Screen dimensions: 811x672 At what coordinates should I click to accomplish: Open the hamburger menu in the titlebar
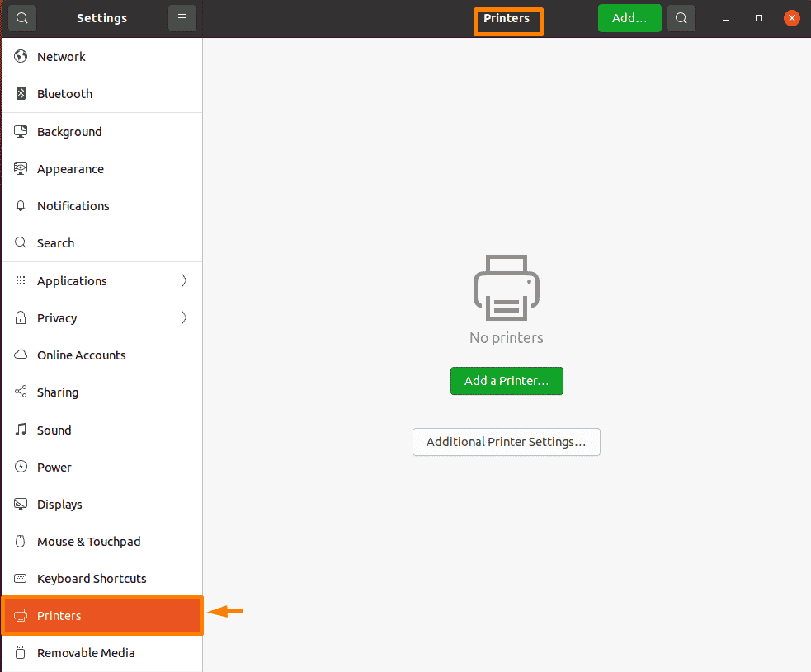point(182,17)
